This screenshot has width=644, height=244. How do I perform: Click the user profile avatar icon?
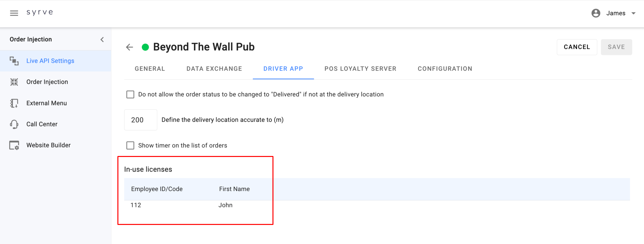pyautogui.click(x=596, y=13)
